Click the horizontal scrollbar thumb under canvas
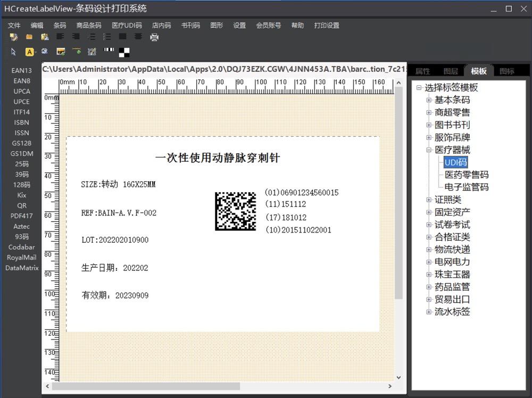Viewport: 532px width, 398px height. (146, 386)
